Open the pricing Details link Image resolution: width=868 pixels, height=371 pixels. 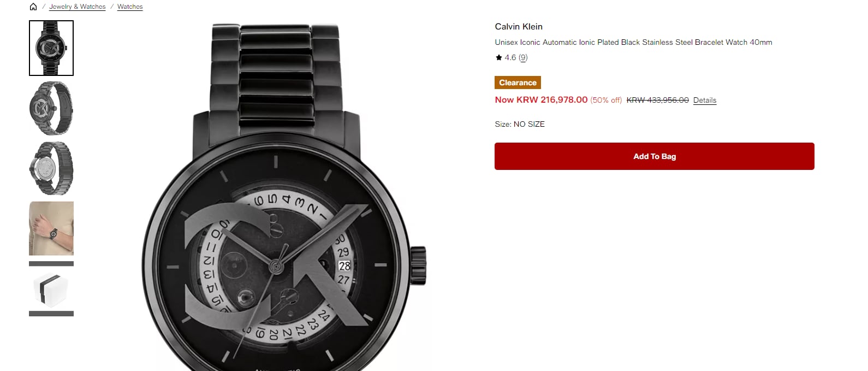(704, 100)
